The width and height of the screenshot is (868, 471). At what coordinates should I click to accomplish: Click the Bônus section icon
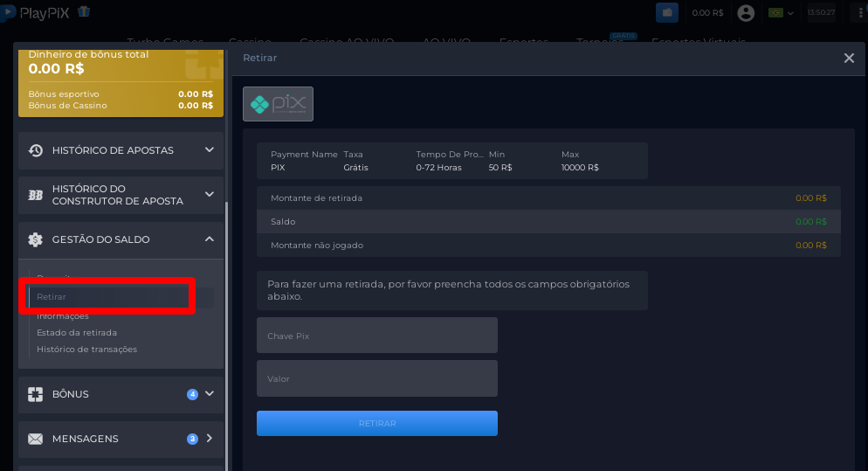coord(36,394)
